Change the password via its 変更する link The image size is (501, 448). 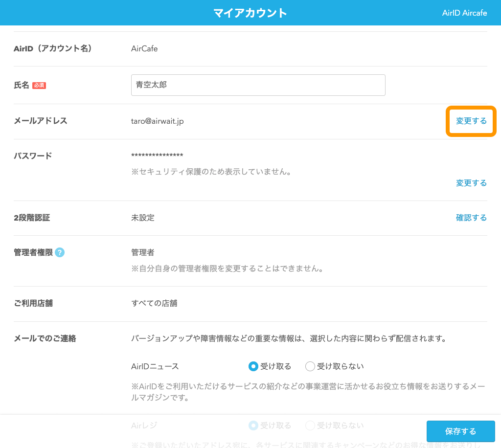[471, 183]
